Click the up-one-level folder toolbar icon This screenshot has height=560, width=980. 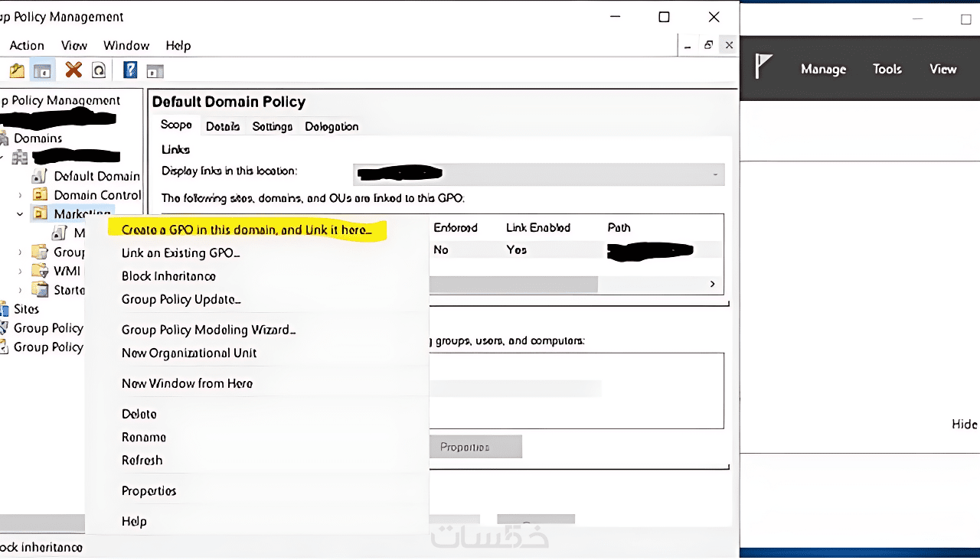17,71
